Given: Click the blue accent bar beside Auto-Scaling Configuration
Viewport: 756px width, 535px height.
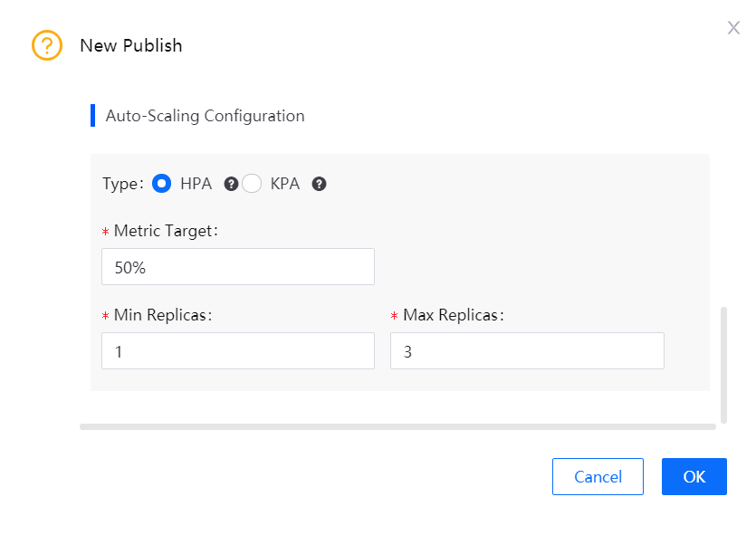Looking at the screenshot, I should (x=94, y=115).
